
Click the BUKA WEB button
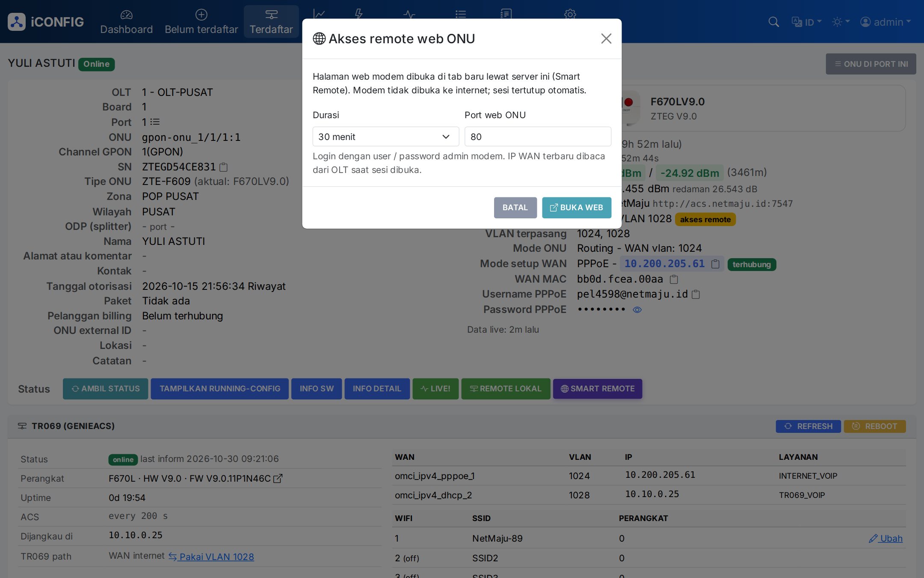pyautogui.click(x=576, y=208)
